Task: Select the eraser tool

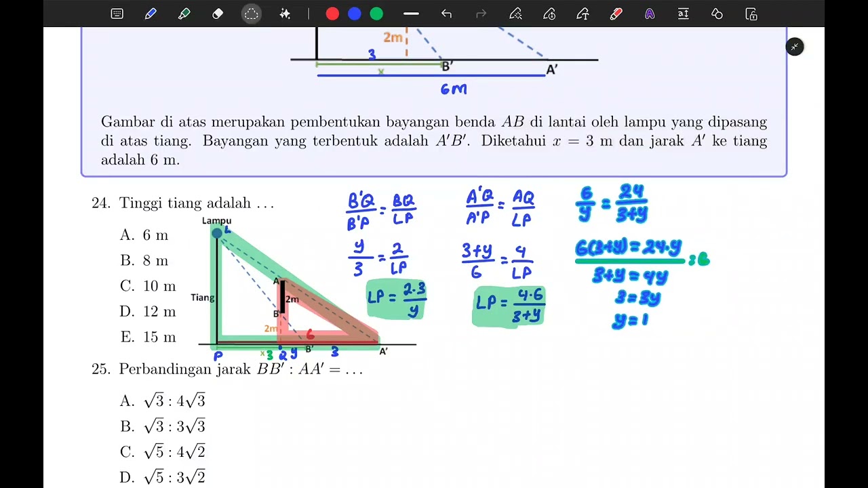Action: tap(218, 14)
